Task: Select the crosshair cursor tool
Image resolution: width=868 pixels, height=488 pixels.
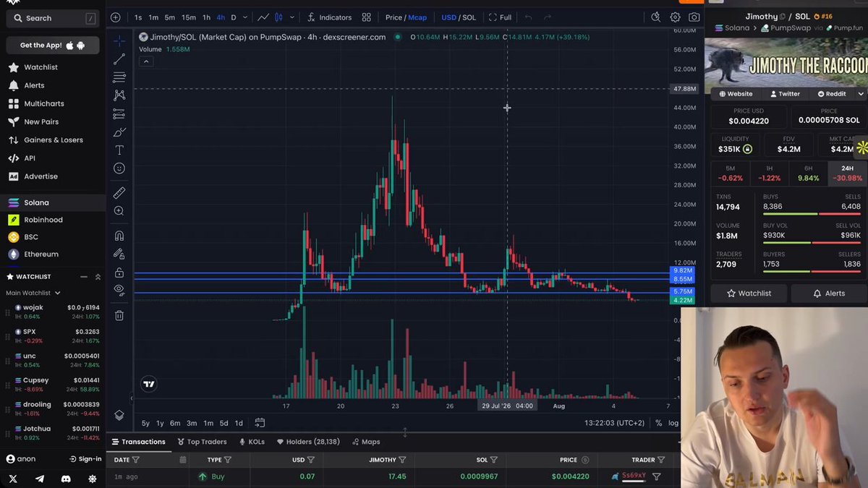Action: 119,40
